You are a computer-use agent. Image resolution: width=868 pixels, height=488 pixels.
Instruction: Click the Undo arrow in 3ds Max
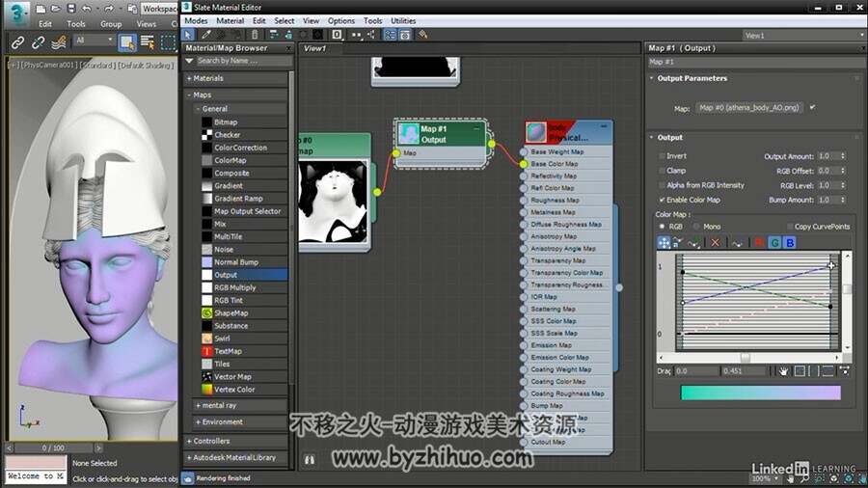(x=87, y=9)
